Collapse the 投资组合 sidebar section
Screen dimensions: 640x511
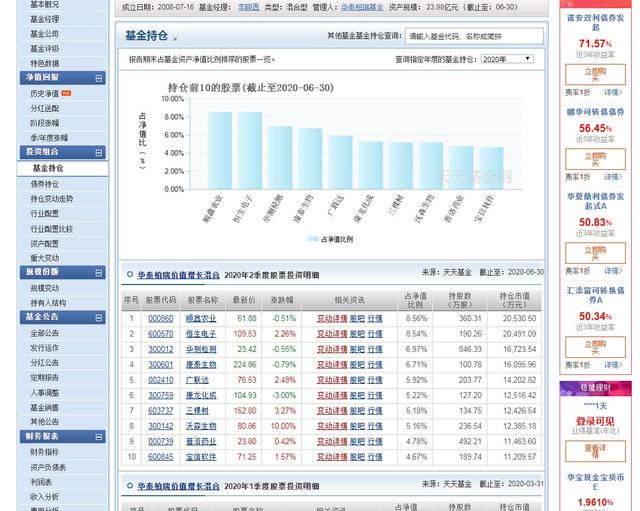pyautogui.click(x=98, y=152)
